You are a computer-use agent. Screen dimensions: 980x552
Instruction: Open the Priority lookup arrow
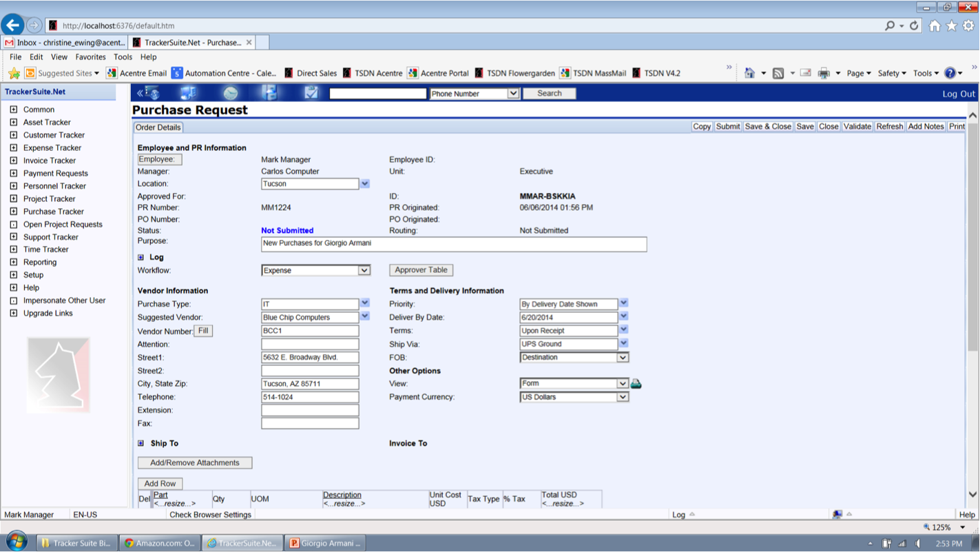pyautogui.click(x=623, y=303)
